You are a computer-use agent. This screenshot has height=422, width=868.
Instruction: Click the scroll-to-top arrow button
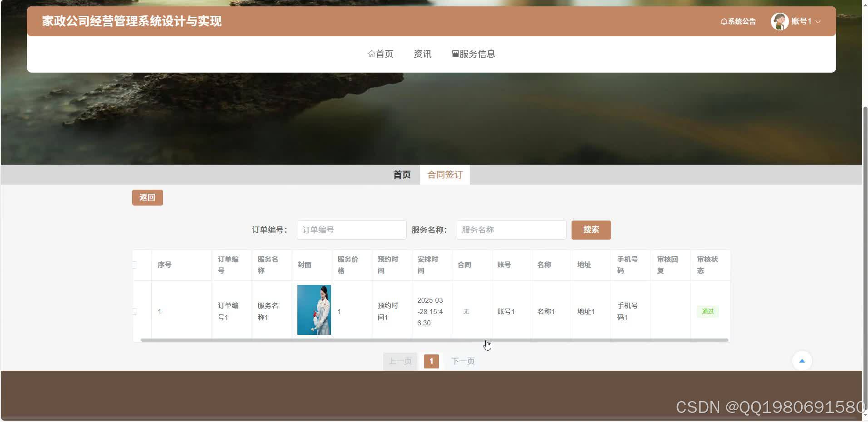pos(803,360)
